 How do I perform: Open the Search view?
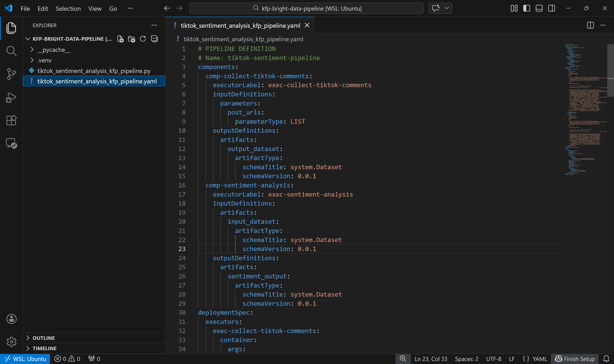click(x=11, y=51)
